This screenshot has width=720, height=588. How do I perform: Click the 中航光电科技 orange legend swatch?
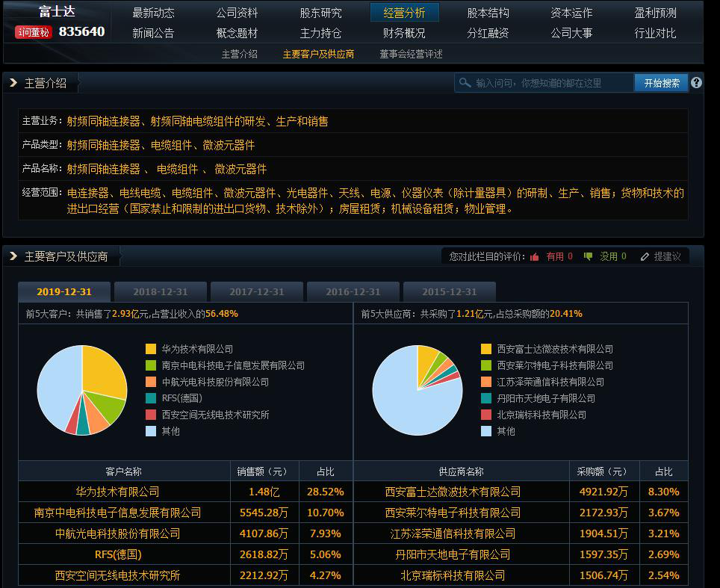pos(151,382)
